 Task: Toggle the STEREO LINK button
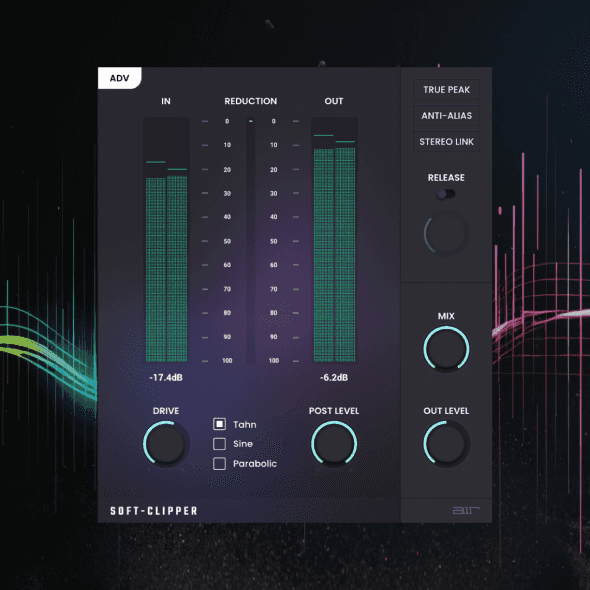pyautogui.click(x=446, y=141)
